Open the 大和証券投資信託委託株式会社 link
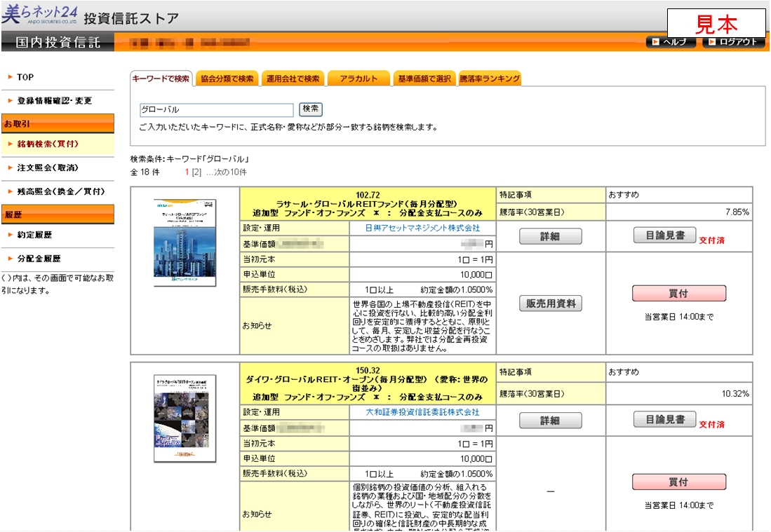 (x=422, y=412)
